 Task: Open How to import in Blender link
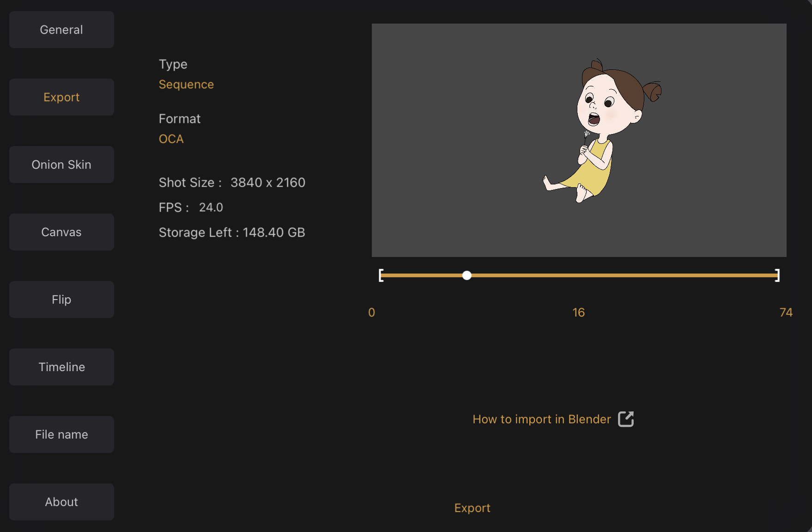point(541,419)
